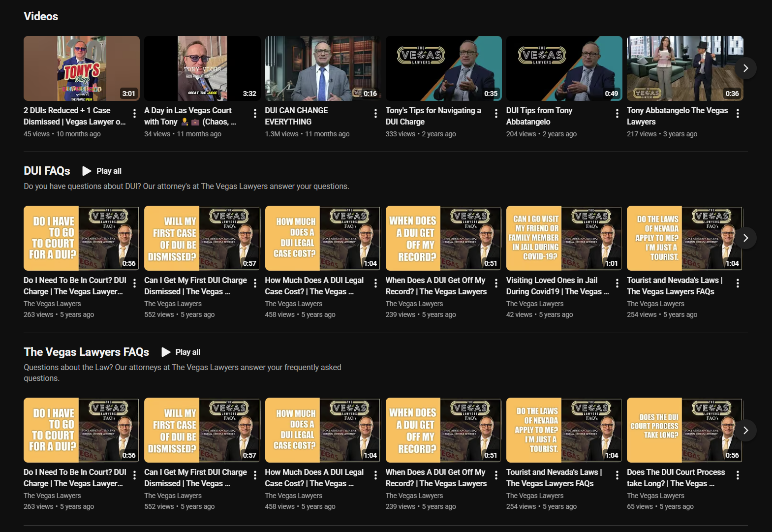Open options for 'DUI Get Off My Record' in Vegas Lawyers FAQs
The width and height of the screenshot is (772, 532).
click(496, 475)
